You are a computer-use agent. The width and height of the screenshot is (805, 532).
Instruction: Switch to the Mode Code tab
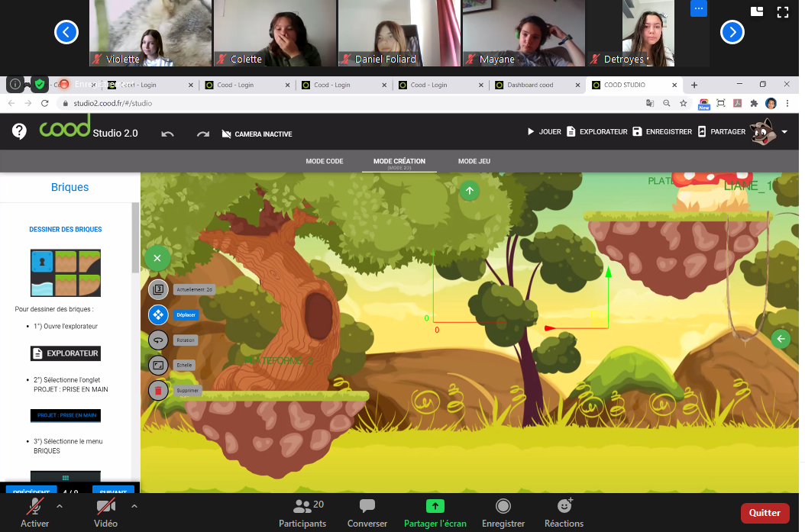click(325, 161)
